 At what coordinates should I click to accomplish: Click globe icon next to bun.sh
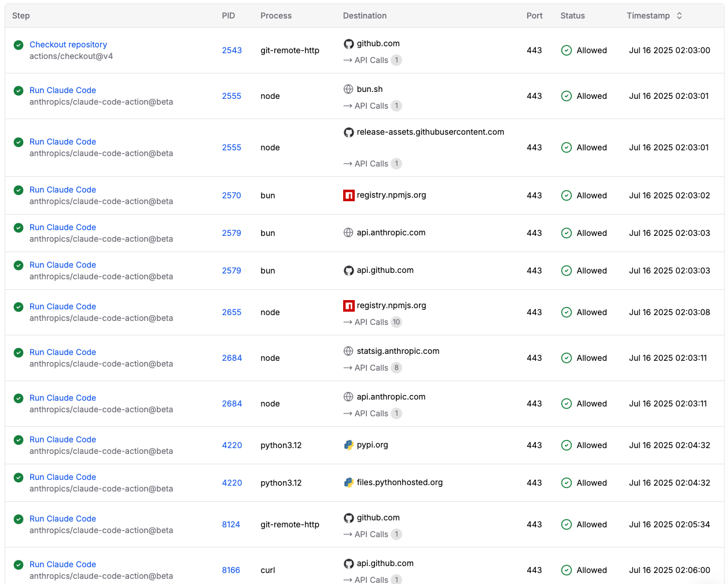coord(348,90)
